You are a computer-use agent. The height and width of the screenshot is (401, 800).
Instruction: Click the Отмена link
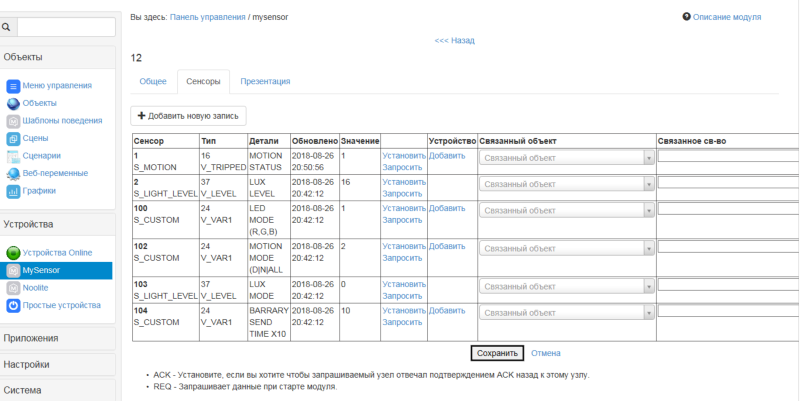(x=545, y=353)
